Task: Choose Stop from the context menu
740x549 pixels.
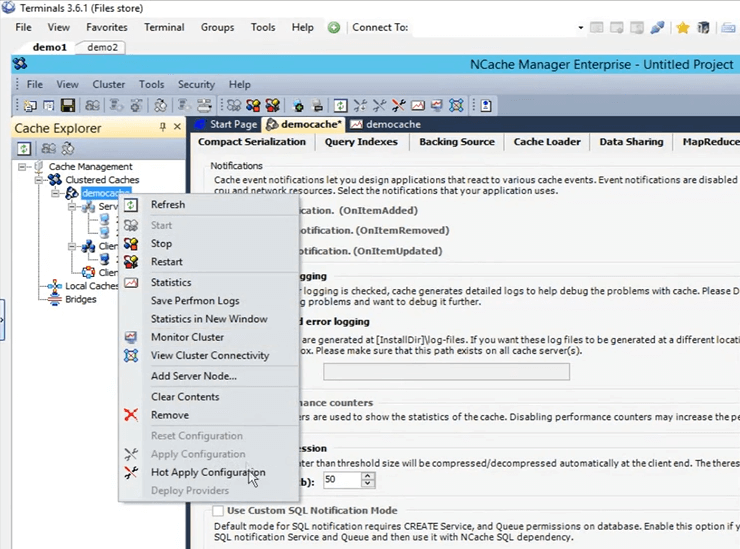Action: [208, 244]
